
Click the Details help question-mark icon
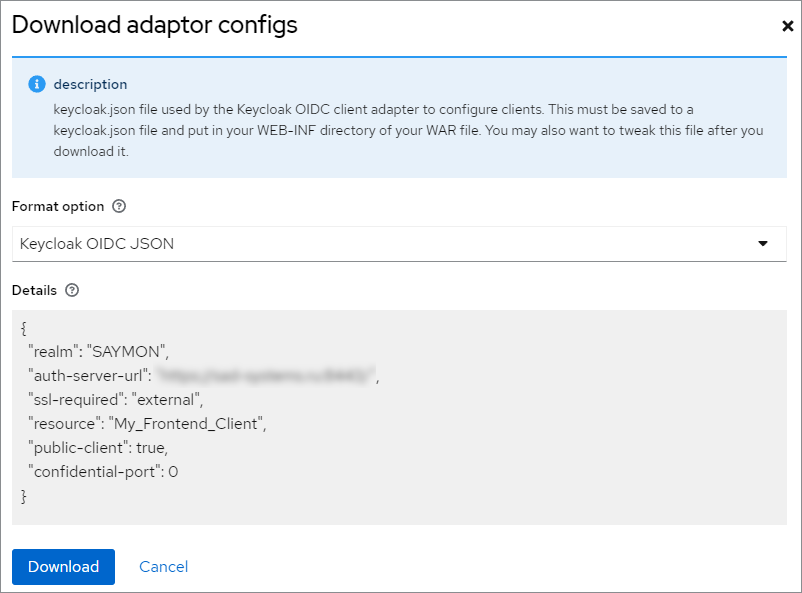pyautogui.click(x=72, y=290)
